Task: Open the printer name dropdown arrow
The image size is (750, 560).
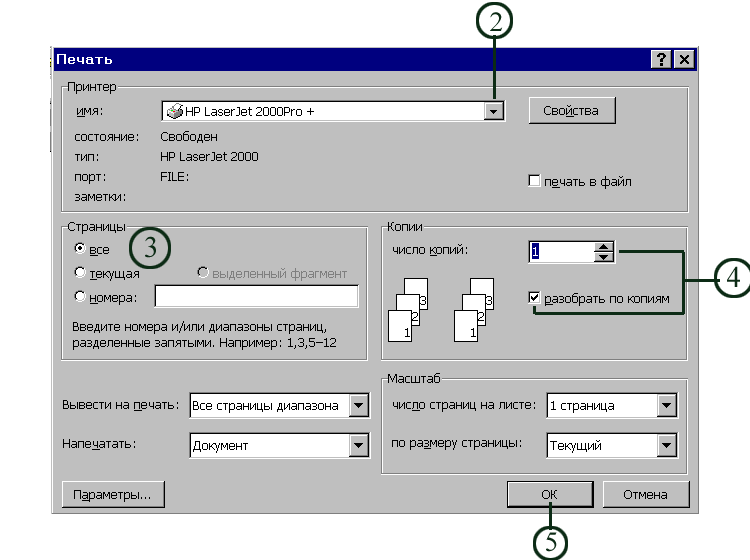Action: click(493, 111)
